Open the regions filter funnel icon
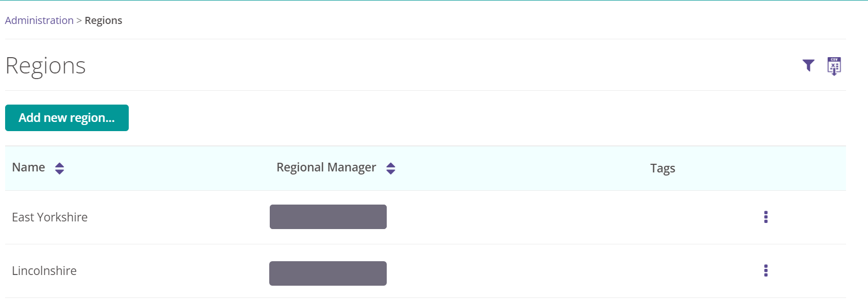 tap(808, 65)
